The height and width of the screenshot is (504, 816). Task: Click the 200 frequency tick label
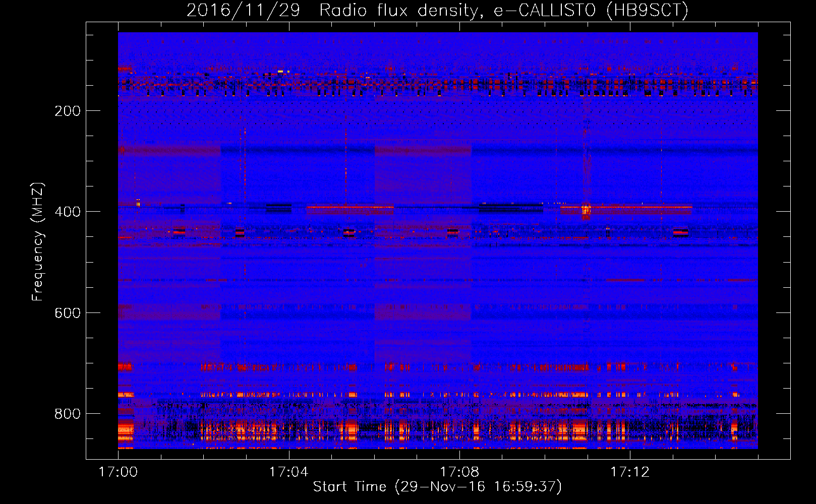(68, 111)
